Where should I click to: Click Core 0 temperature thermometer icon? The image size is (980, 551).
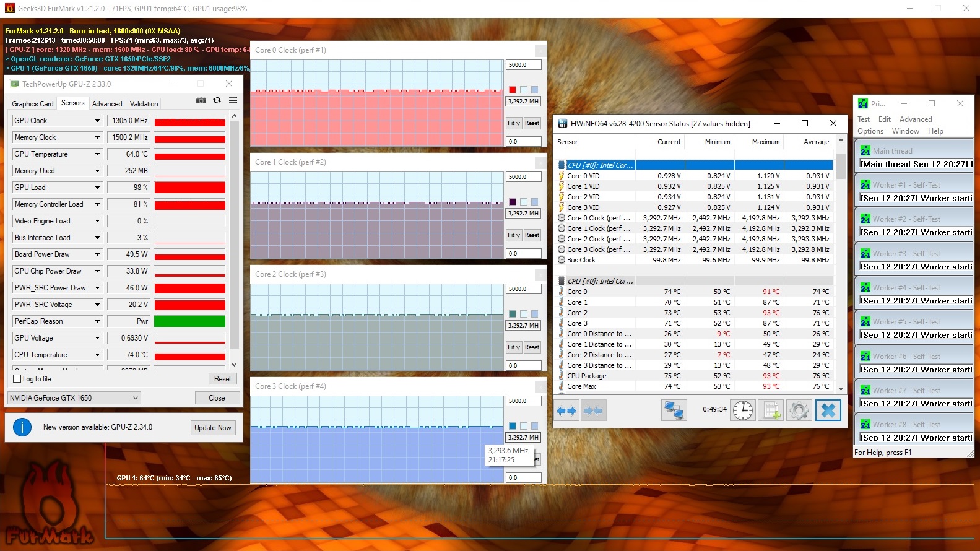point(562,292)
